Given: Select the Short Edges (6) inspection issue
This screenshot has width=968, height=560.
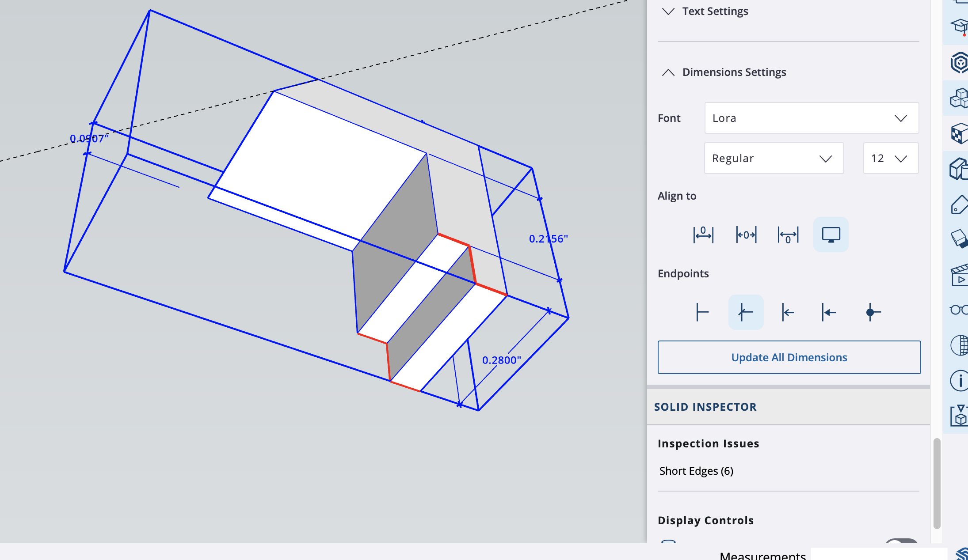Looking at the screenshot, I should [x=696, y=471].
